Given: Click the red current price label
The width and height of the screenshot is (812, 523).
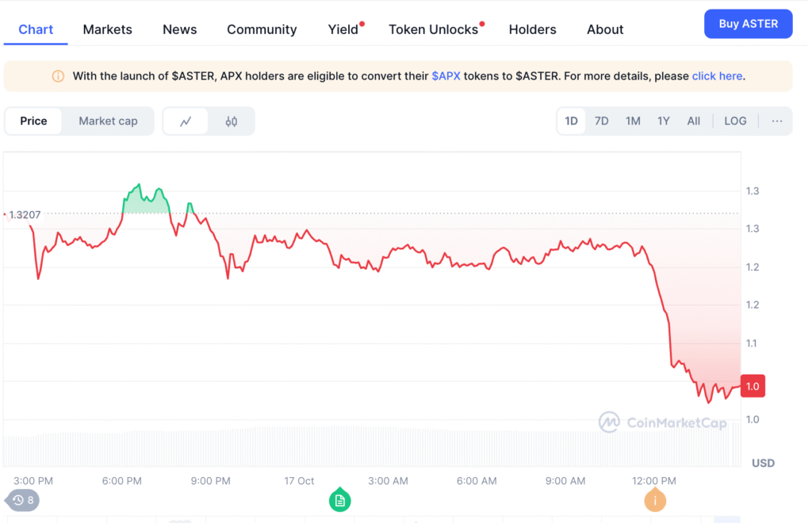Looking at the screenshot, I should coord(753,386).
